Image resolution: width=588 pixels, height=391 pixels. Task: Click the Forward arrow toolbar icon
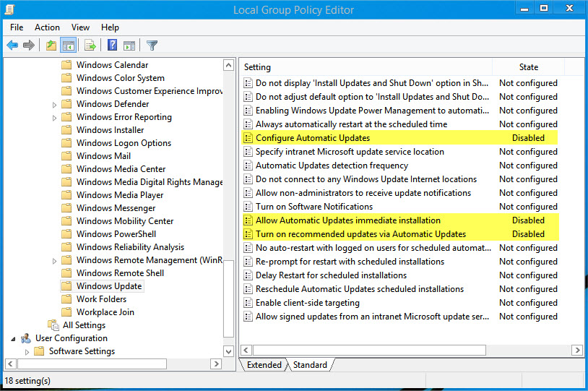point(28,46)
